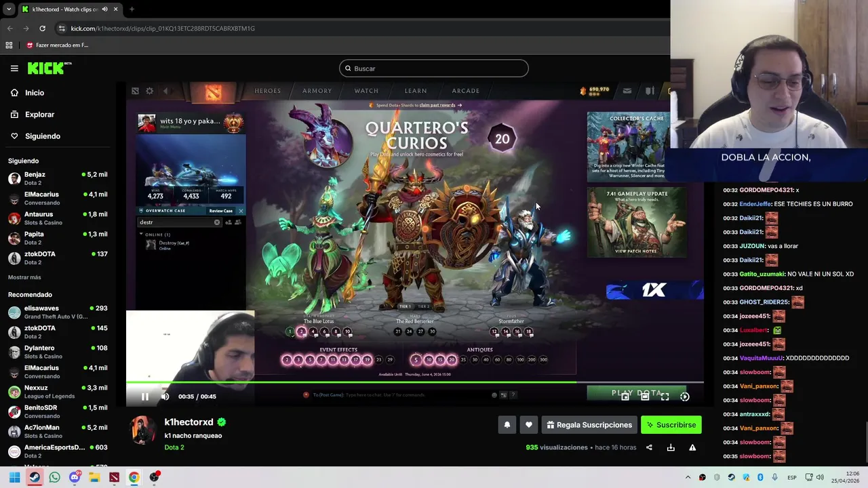Open WhatsApp from the taskbar
Image resolution: width=868 pixels, height=488 pixels.
point(54,477)
